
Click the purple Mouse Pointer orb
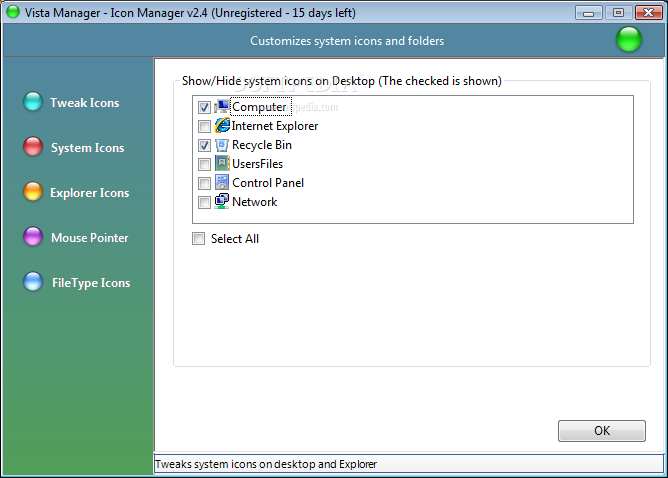[x=33, y=236]
